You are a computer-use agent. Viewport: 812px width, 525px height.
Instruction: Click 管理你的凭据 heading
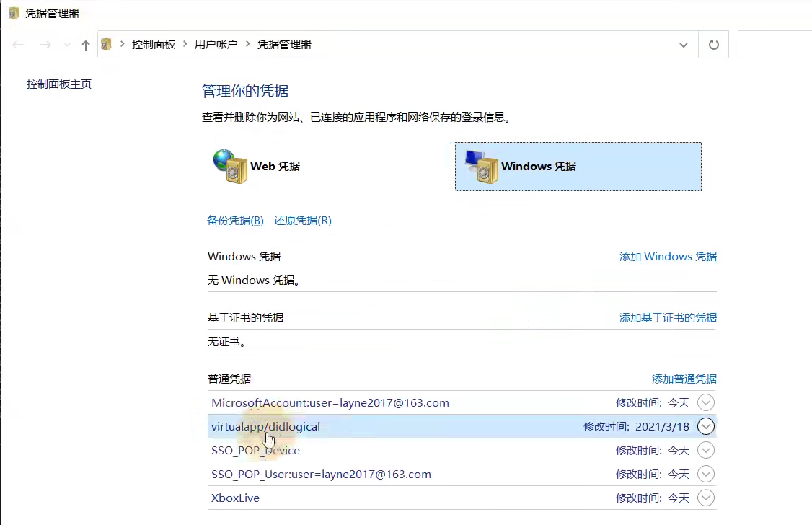tap(245, 91)
